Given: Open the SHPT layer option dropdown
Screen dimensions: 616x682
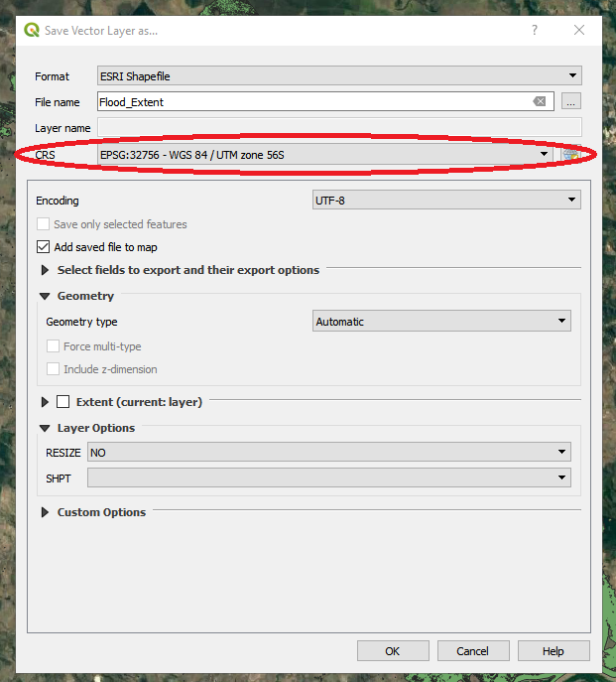Looking at the screenshot, I should coord(328,478).
